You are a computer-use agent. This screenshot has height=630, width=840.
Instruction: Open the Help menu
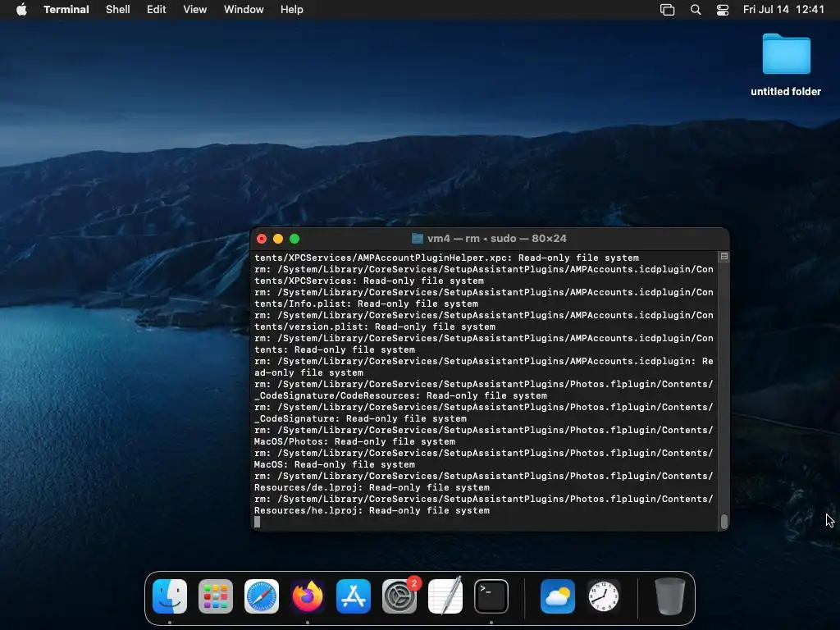[292, 10]
